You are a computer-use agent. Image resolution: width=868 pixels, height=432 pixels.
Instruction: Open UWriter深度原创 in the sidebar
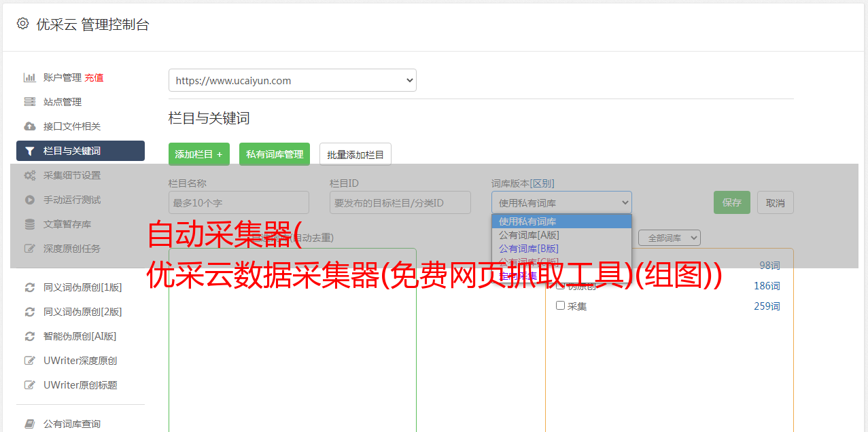point(80,361)
